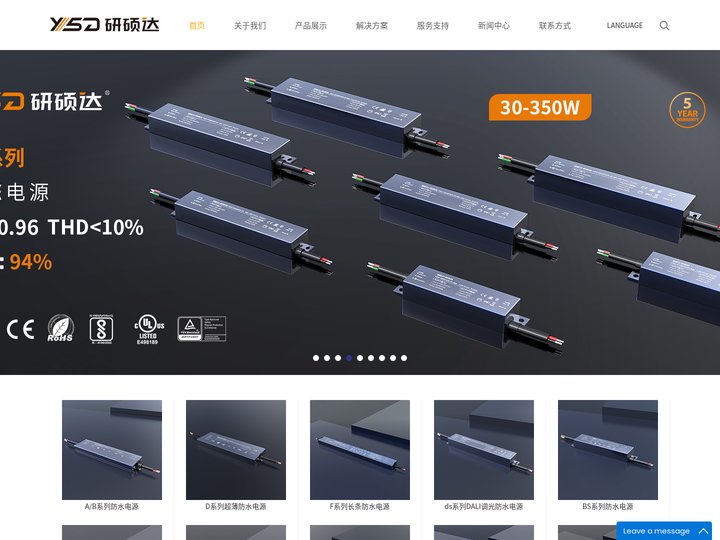Go to 首页 home tab
The image size is (720, 540).
(197, 26)
